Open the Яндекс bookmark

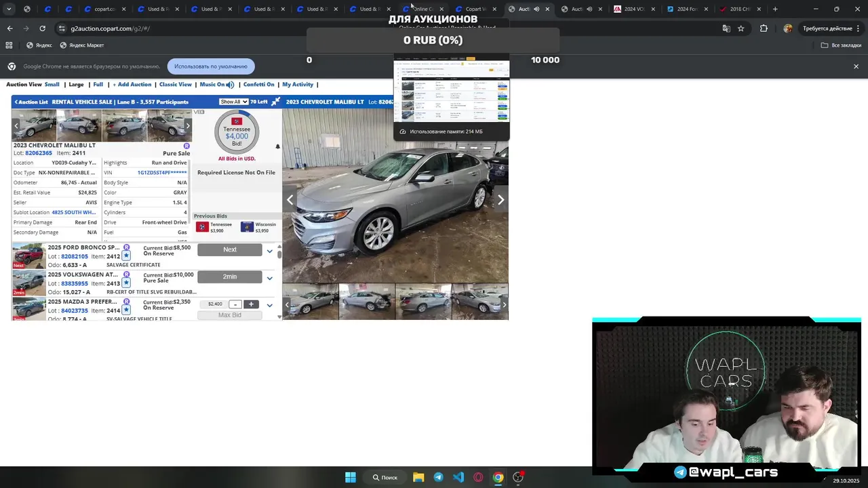39,45
